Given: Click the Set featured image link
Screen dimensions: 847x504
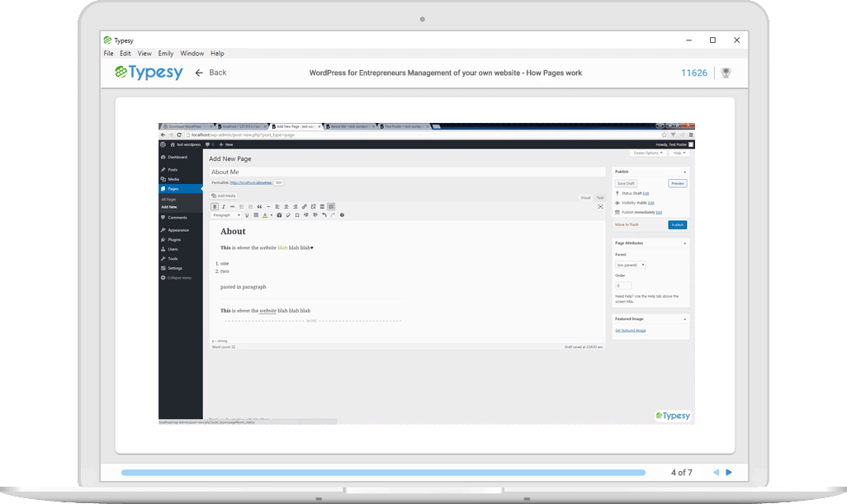Looking at the screenshot, I should 631,330.
